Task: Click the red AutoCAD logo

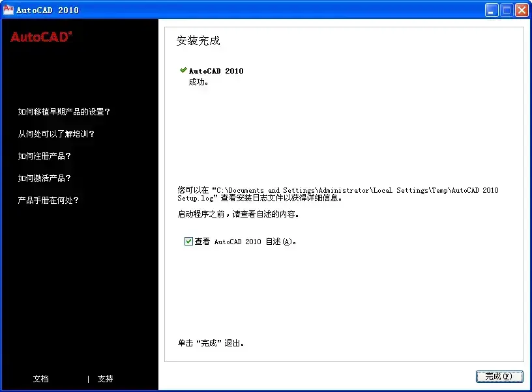Action: 41,37
